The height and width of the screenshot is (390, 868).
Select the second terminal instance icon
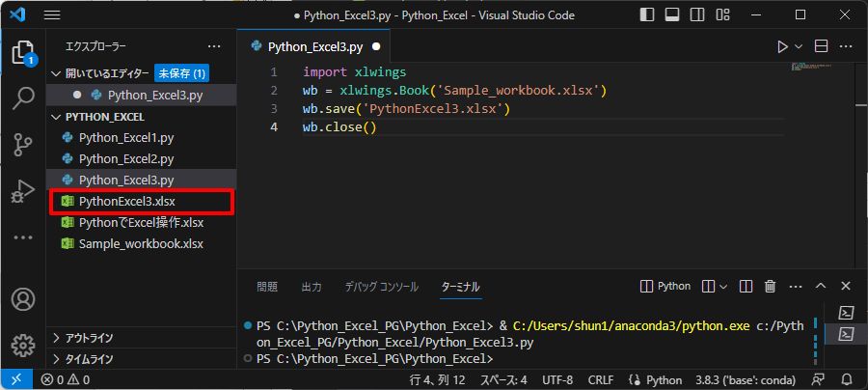(x=846, y=334)
